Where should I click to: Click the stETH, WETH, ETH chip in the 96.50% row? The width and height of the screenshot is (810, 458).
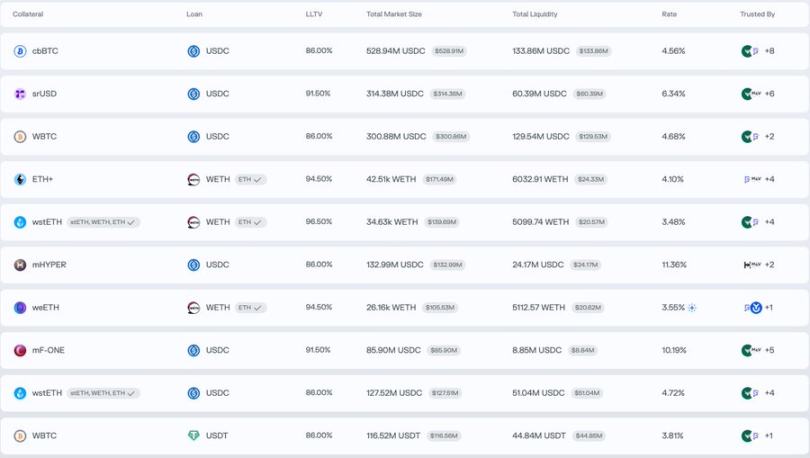click(103, 222)
